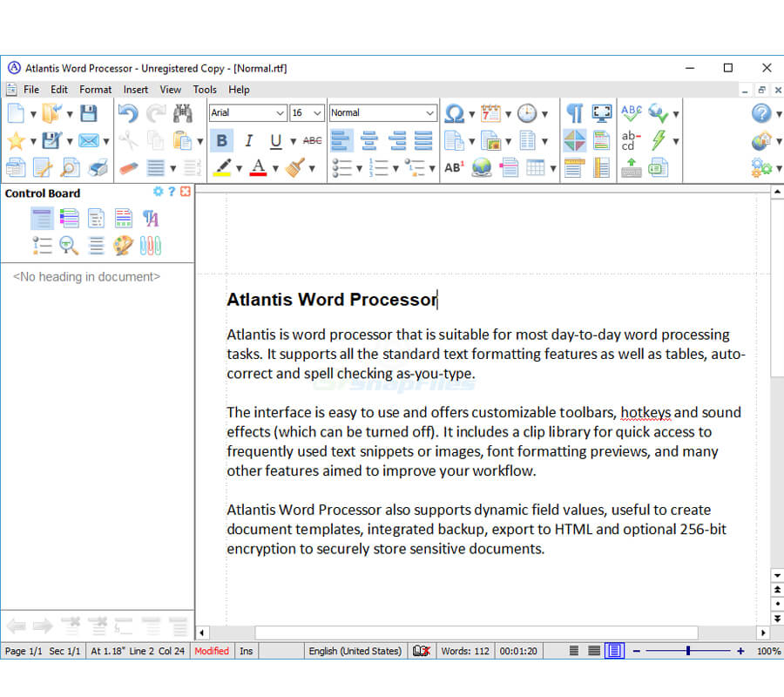Click Modified indicator in status bar

(x=212, y=651)
